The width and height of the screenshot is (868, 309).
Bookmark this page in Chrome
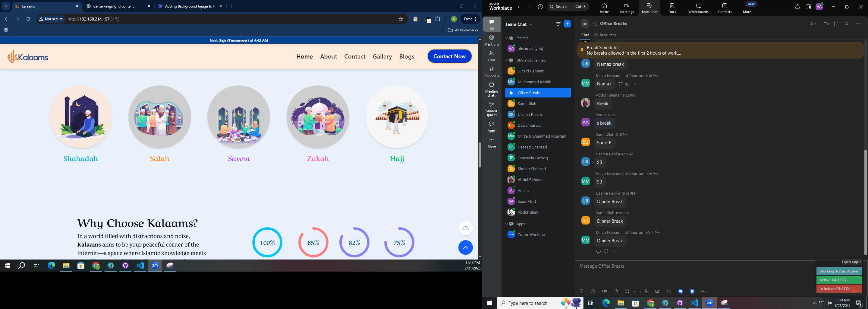(401, 19)
